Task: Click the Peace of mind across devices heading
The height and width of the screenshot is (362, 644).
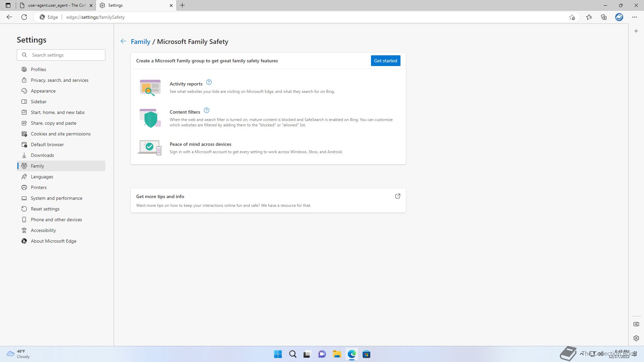Action: point(201,144)
